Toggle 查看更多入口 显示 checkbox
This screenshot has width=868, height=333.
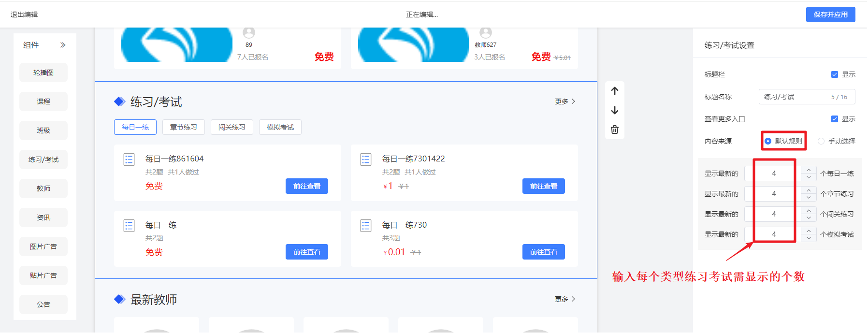coord(834,119)
